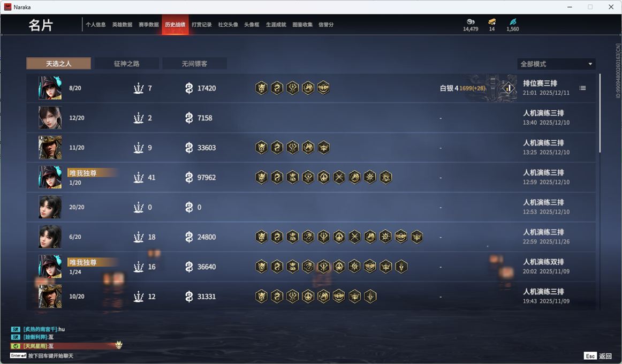Expand the 全部模式 dropdown

coord(556,64)
